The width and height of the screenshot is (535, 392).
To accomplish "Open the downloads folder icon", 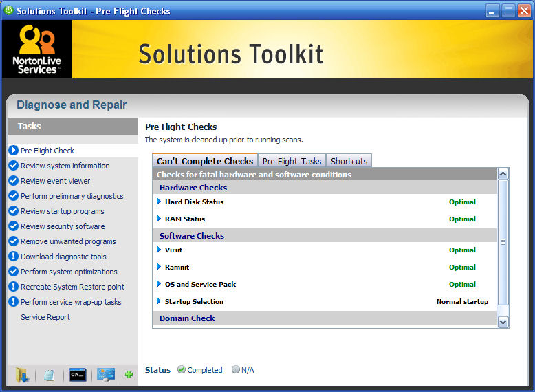I will pos(22,375).
